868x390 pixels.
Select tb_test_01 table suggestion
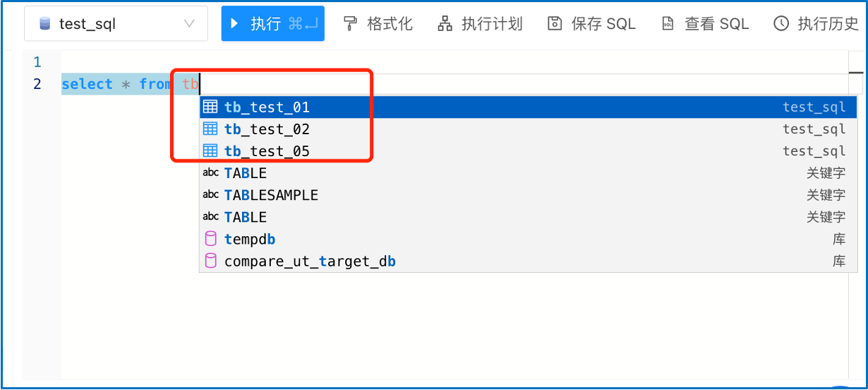tap(267, 107)
